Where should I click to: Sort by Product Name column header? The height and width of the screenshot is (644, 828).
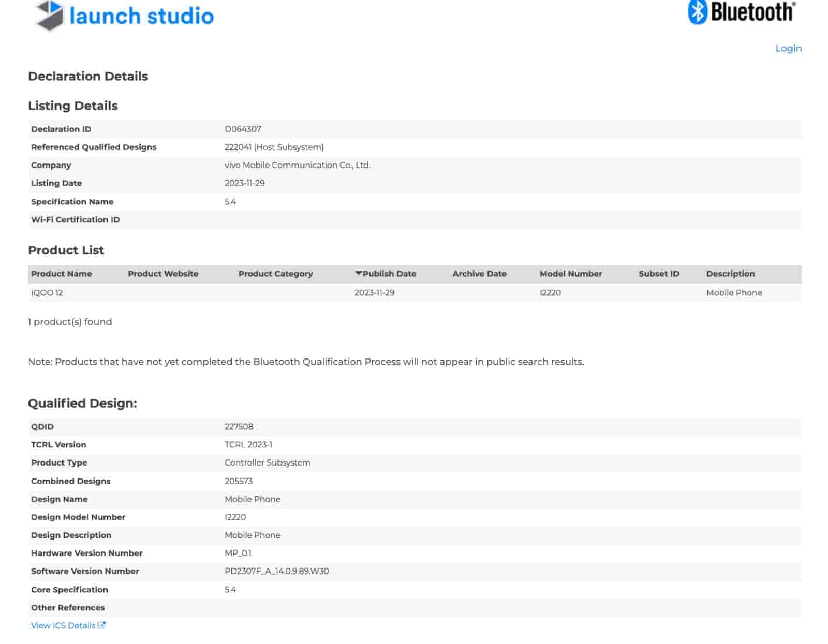(x=61, y=274)
